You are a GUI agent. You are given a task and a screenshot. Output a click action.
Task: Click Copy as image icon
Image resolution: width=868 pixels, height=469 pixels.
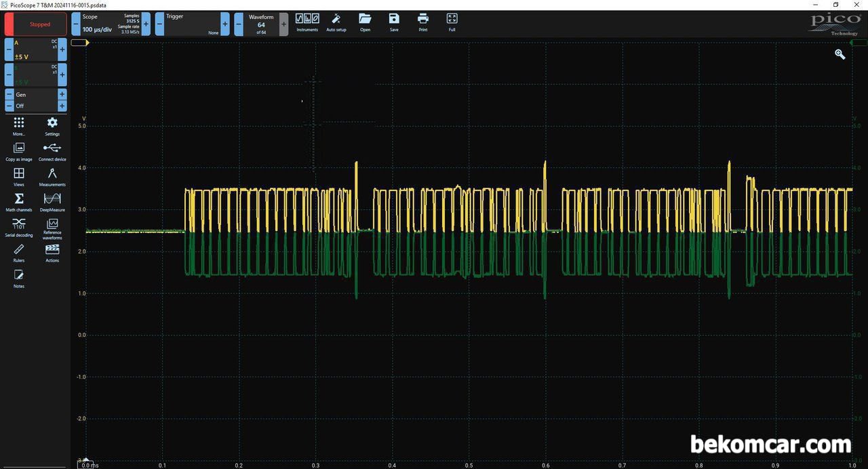click(x=19, y=151)
